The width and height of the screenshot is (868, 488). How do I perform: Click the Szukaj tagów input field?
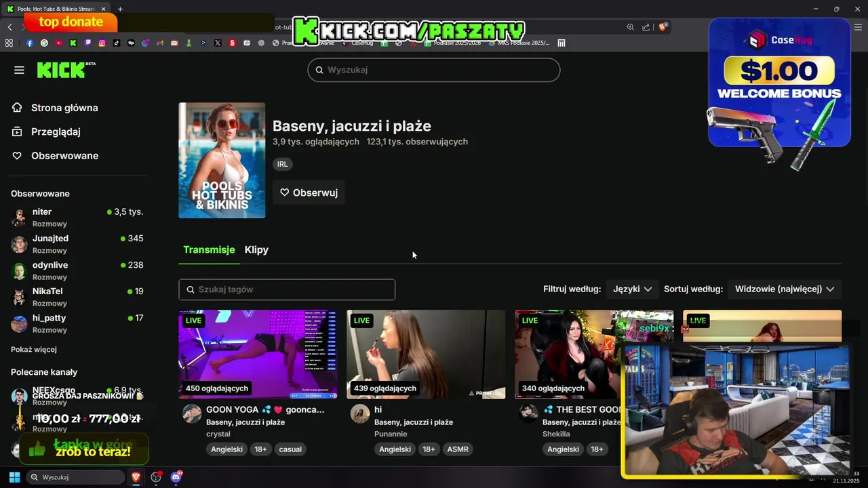[x=287, y=289]
